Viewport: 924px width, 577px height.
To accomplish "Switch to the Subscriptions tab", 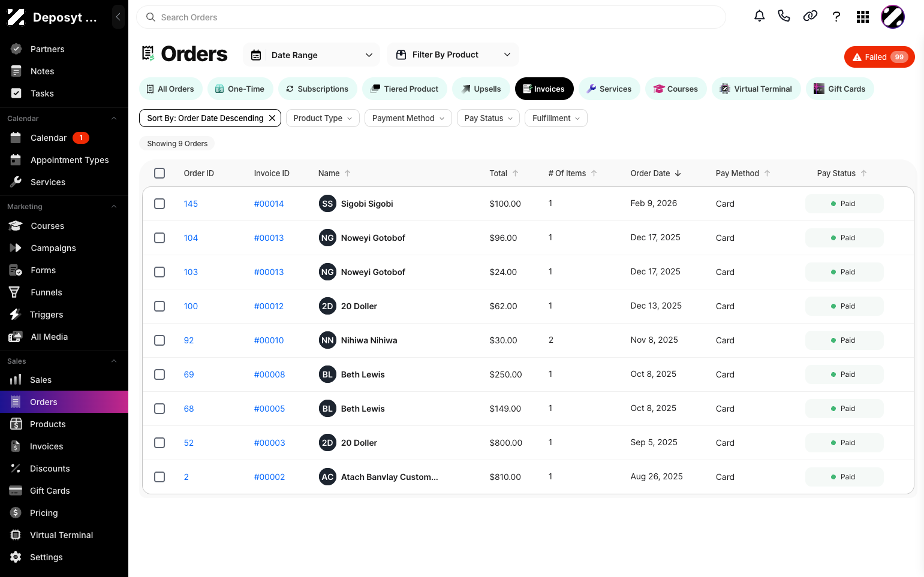I will [318, 89].
